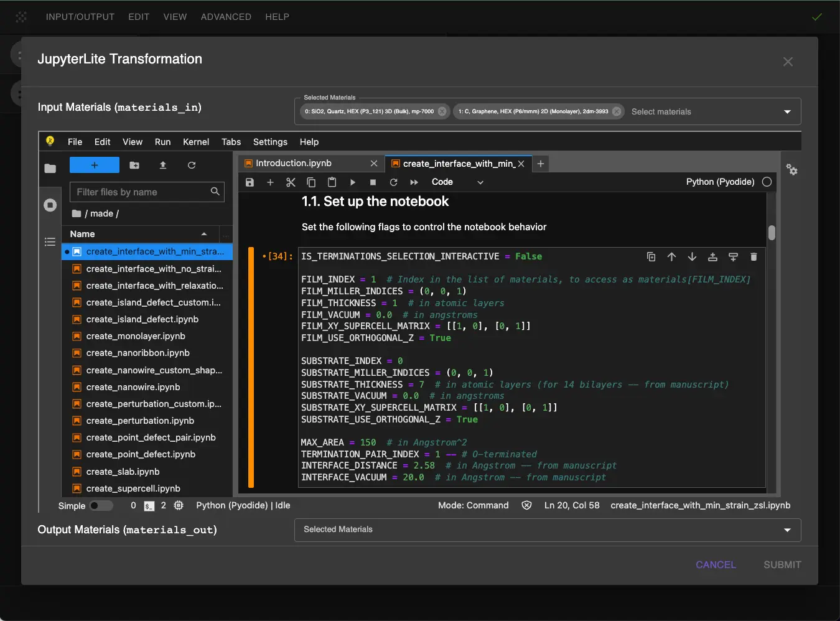Move cell down with the arrow icon

pyautogui.click(x=692, y=257)
